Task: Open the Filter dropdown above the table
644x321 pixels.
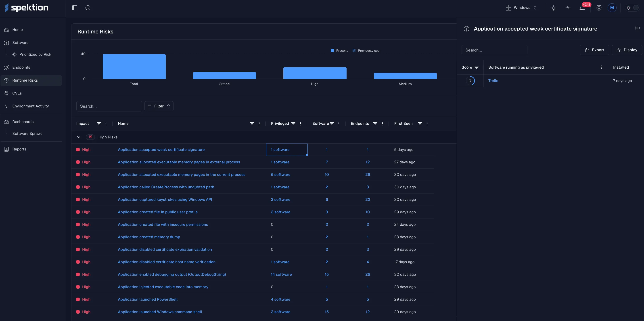Action: pos(159,106)
